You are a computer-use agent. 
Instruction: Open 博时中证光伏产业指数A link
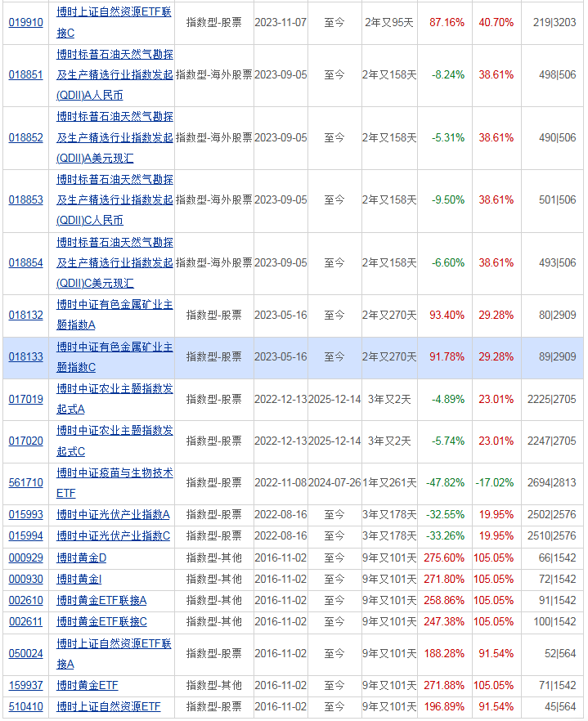[x=113, y=515]
